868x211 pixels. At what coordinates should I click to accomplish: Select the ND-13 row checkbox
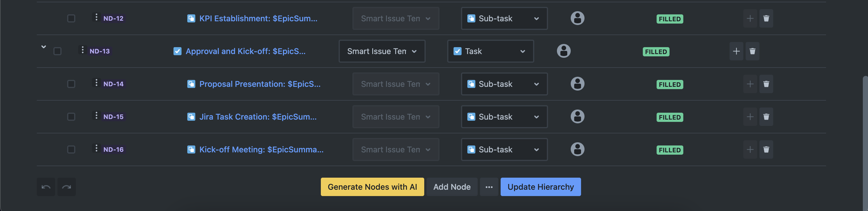(57, 51)
